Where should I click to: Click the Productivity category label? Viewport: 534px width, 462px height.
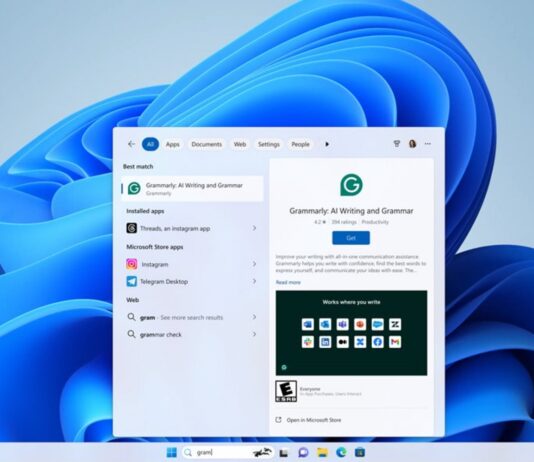pos(375,222)
